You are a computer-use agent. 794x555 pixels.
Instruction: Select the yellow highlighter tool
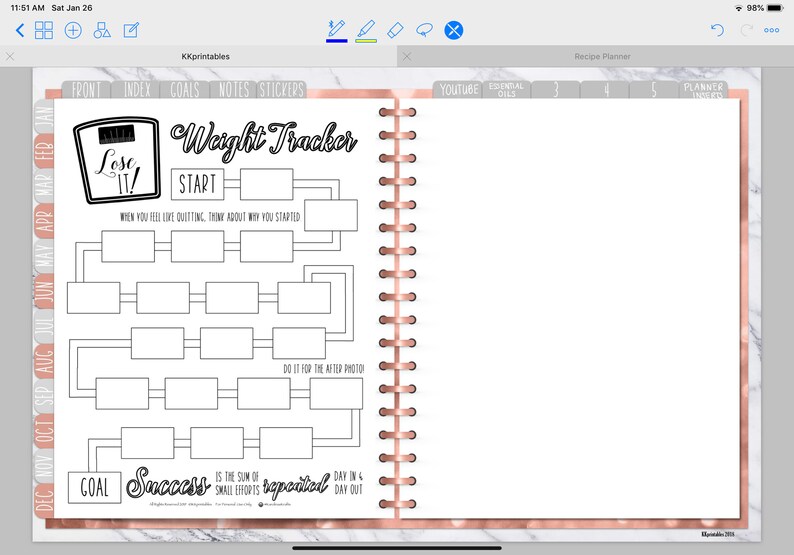coord(366,30)
